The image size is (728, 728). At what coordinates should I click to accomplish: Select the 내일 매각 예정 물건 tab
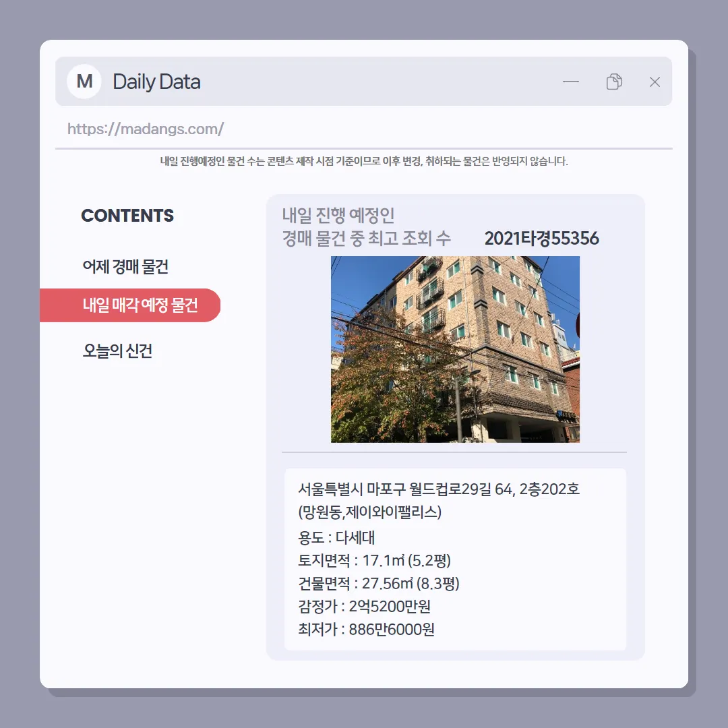tap(130, 305)
